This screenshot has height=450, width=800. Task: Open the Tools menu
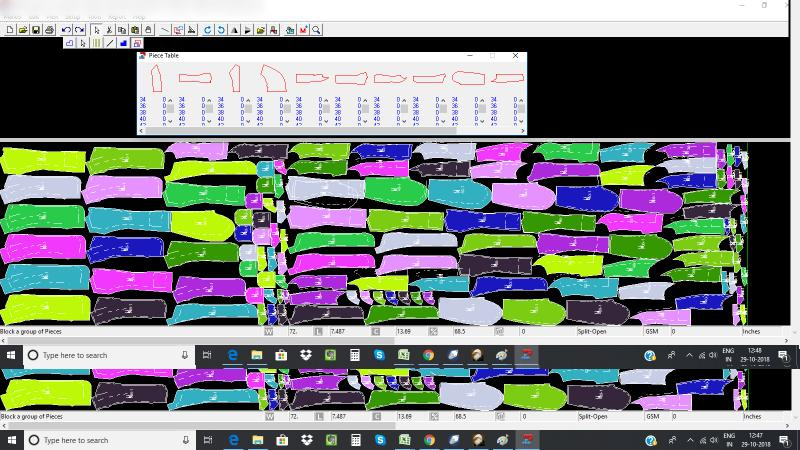tap(94, 17)
